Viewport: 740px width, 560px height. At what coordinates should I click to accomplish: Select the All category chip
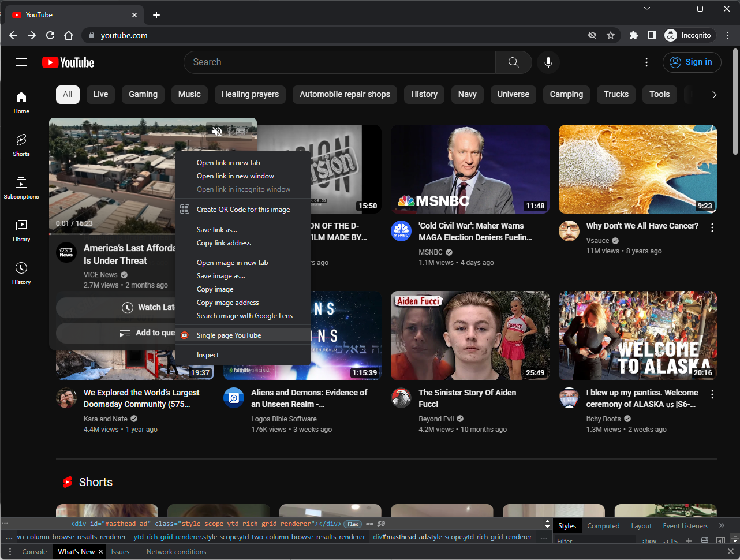pos(68,94)
